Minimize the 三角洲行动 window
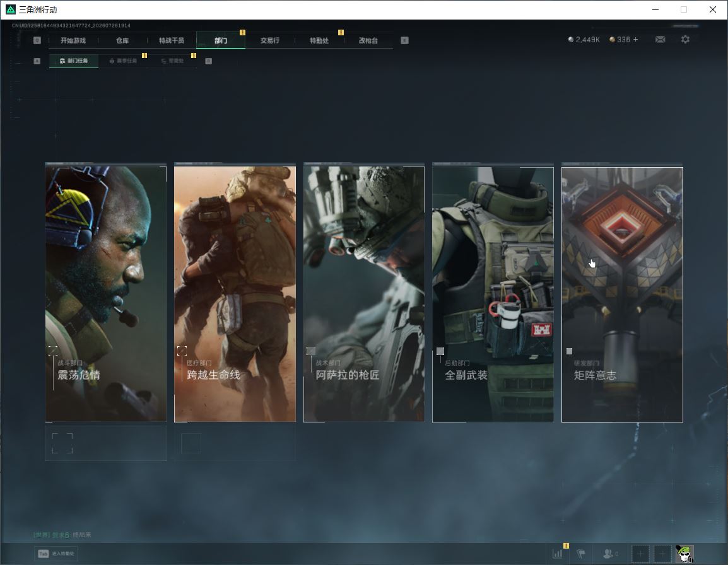The image size is (728, 565). 655,9
